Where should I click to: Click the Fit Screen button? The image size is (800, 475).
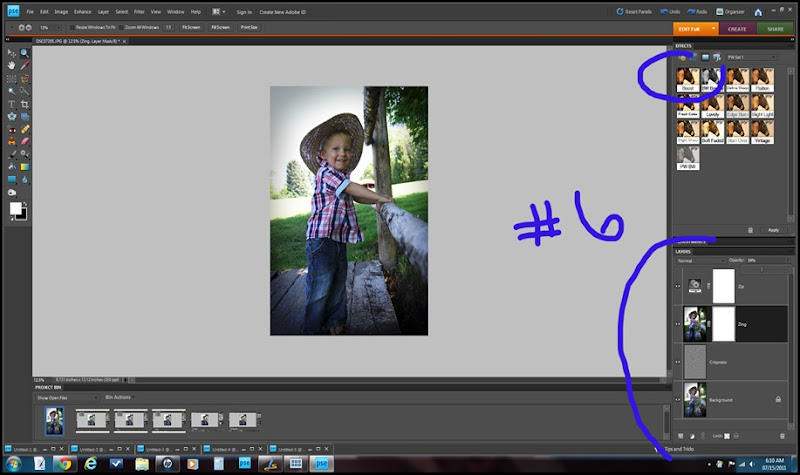coord(193,28)
